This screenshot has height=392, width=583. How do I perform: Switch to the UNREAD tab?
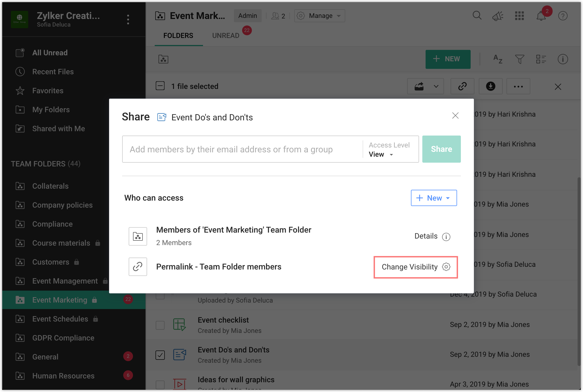tap(226, 36)
